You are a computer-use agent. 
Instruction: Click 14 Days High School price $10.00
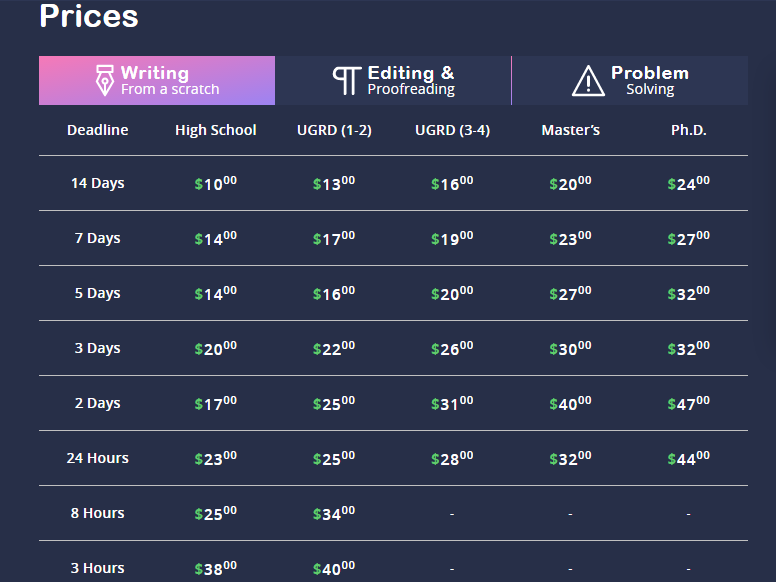(x=216, y=183)
